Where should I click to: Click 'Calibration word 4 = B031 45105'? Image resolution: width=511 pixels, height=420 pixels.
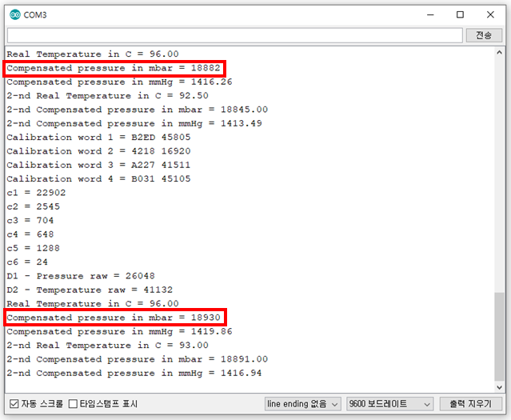point(98,179)
